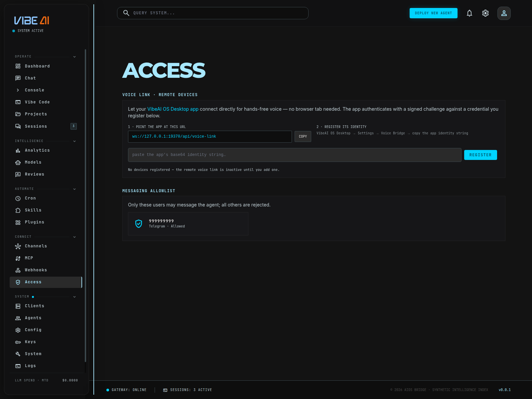Click the Skills puzzle icon

pyautogui.click(x=18, y=210)
